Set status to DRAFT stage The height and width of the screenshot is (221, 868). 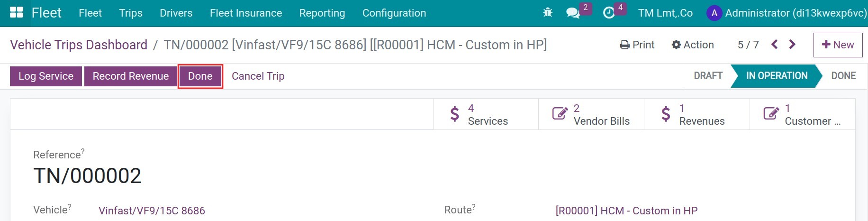(x=708, y=76)
